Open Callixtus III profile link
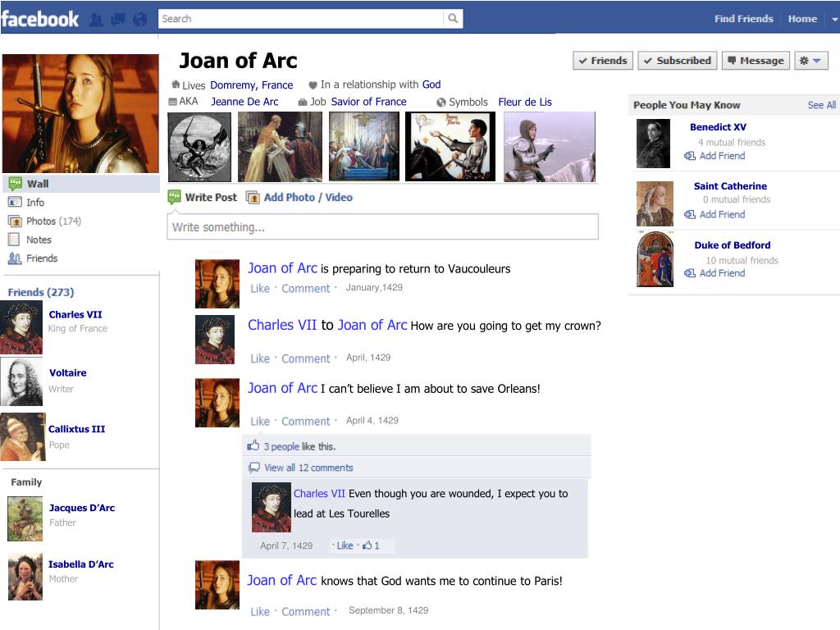Screen dimensions: 840x630 pyautogui.click(x=76, y=429)
